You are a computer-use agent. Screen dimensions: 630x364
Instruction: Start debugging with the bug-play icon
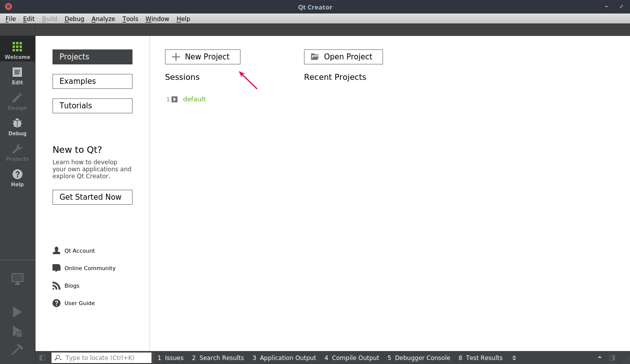point(17,332)
